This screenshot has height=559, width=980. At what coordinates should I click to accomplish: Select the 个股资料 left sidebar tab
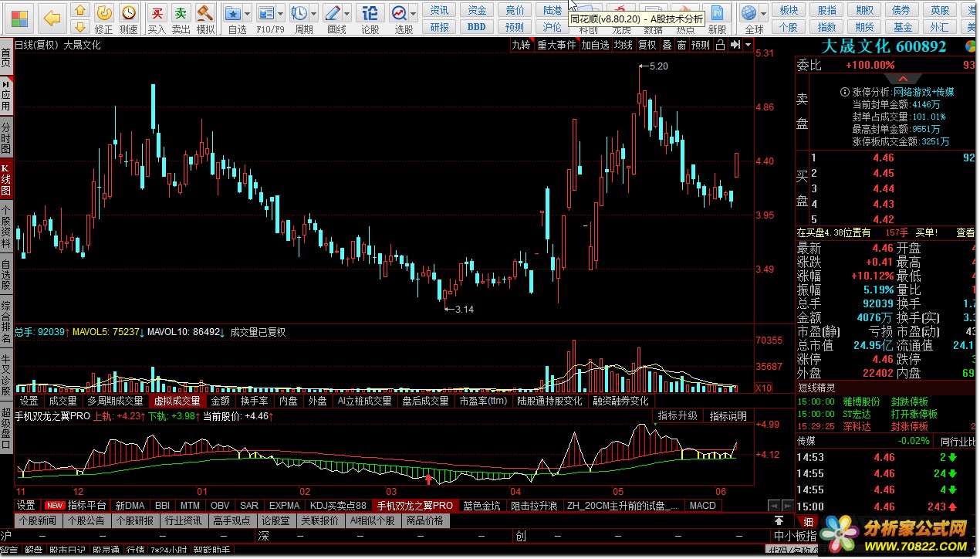(x=6, y=226)
